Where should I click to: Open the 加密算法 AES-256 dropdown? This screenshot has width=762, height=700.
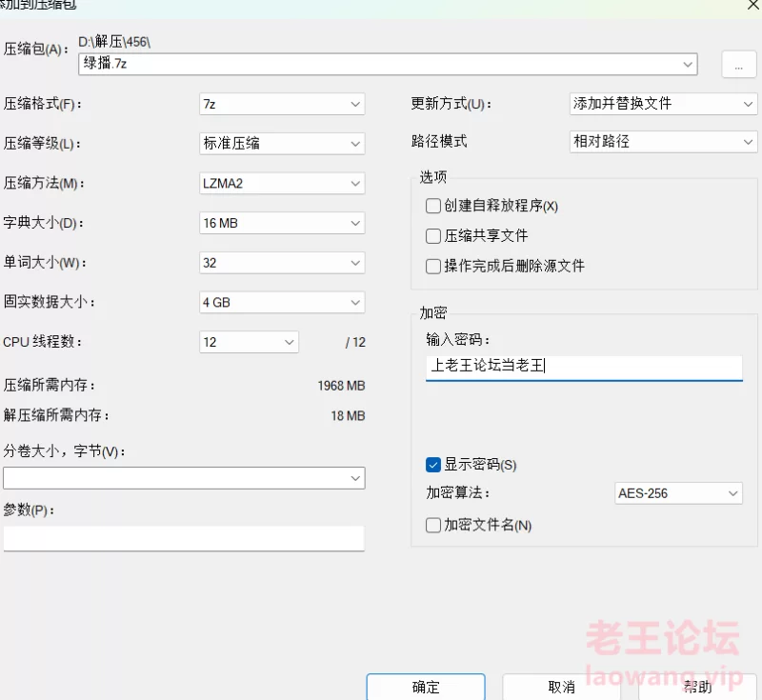(678, 493)
